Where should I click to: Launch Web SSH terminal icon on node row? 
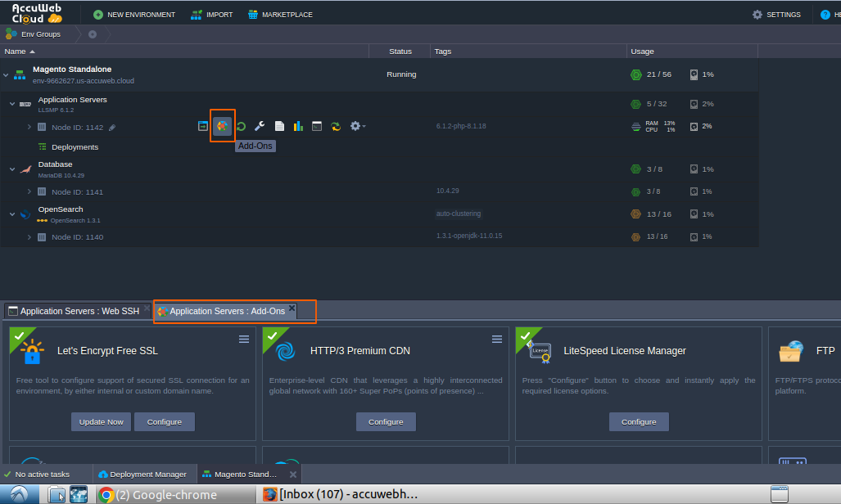317,126
